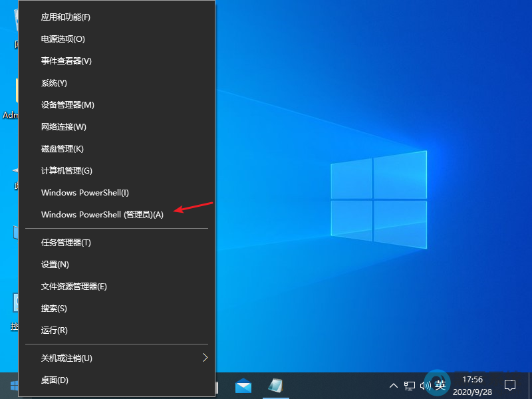Open the notification action center icon

pos(510,386)
